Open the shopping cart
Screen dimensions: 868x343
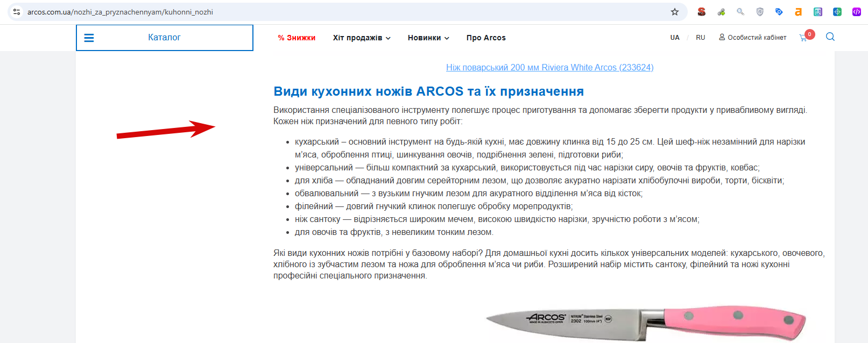pyautogui.click(x=803, y=38)
